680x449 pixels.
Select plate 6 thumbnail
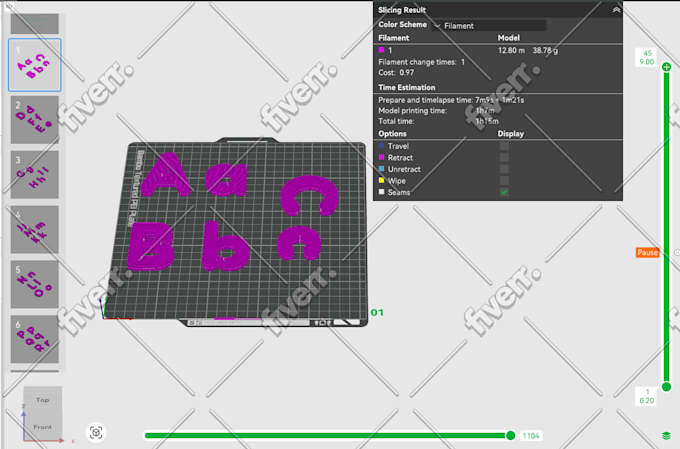(35, 339)
